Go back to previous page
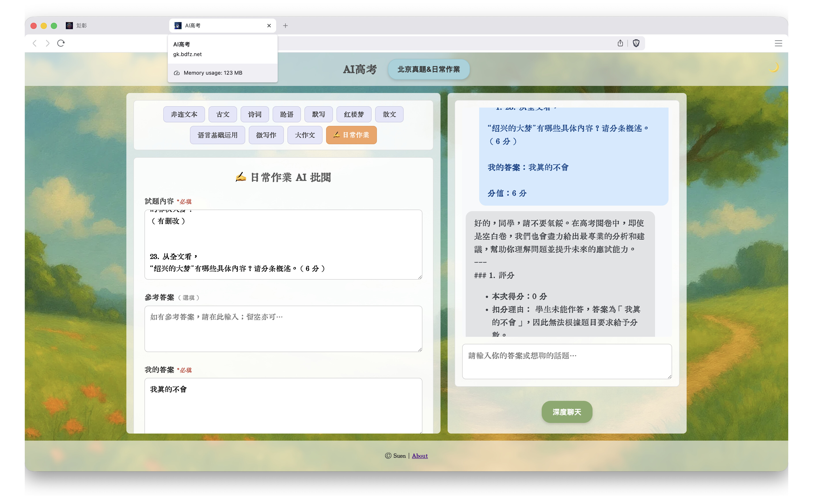 [x=35, y=43]
